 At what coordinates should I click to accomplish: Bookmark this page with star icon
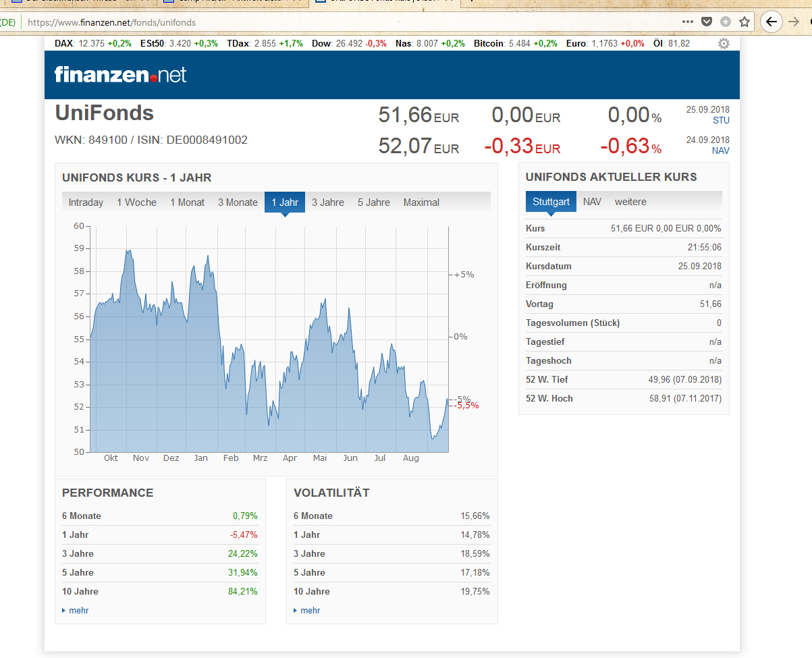tap(745, 22)
